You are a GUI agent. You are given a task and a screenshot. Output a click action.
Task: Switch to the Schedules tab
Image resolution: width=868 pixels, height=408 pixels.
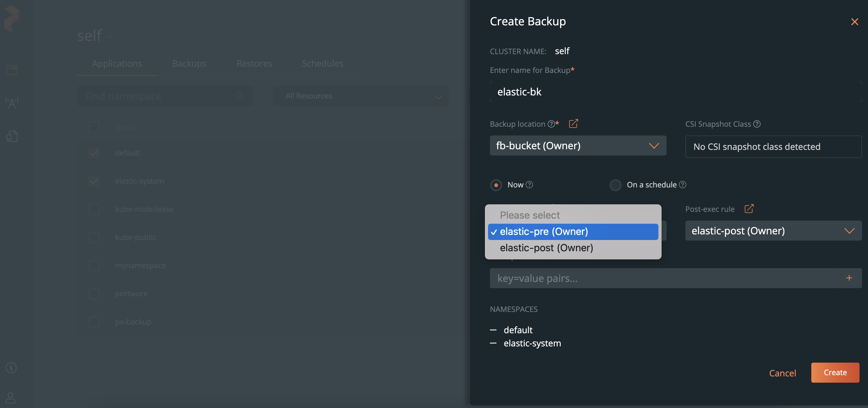pos(323,63)
